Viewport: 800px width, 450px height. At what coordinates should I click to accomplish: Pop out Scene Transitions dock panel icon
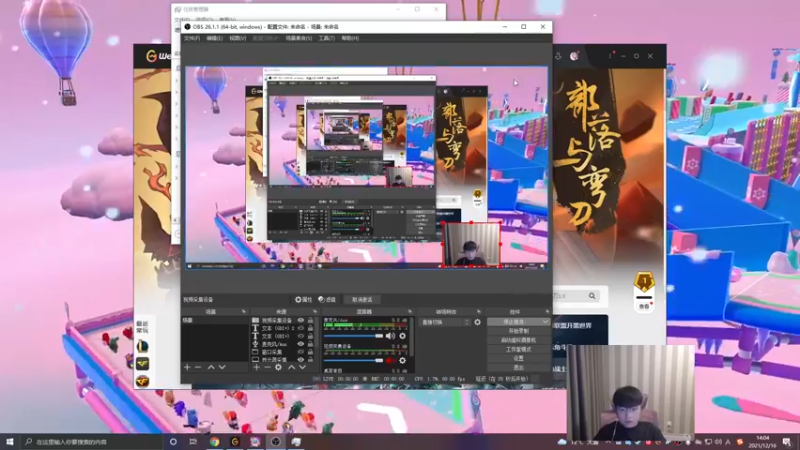479,311
